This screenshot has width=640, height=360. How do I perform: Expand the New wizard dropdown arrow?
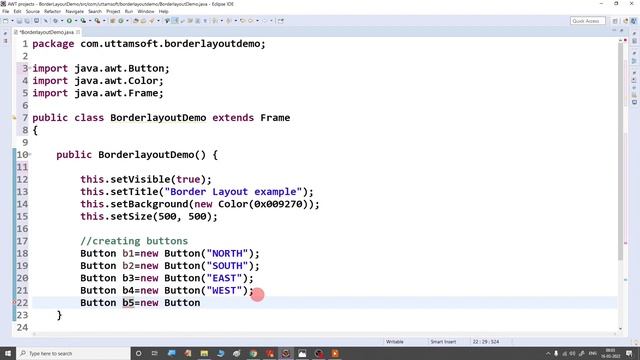(x=12, y=21)
